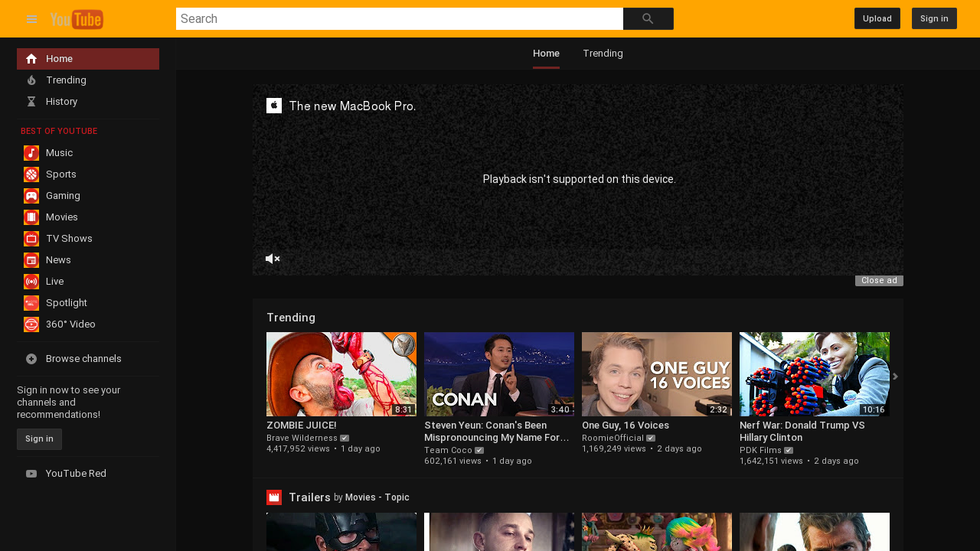The image size is (980, 551).
Task: Show next Trending videos with right chevron
Action: [x=895, y=376]
